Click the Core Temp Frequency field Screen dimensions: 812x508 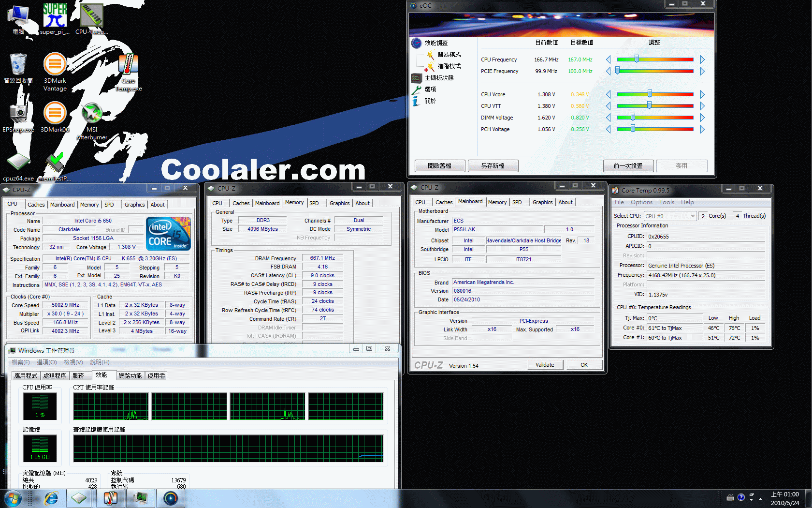click(x=706, y=275)
